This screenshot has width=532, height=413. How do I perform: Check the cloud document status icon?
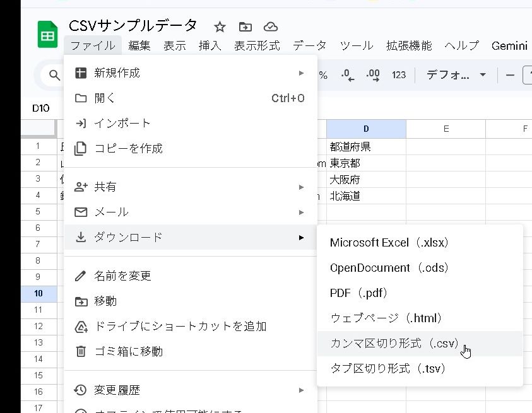click(x=270, y=26)
